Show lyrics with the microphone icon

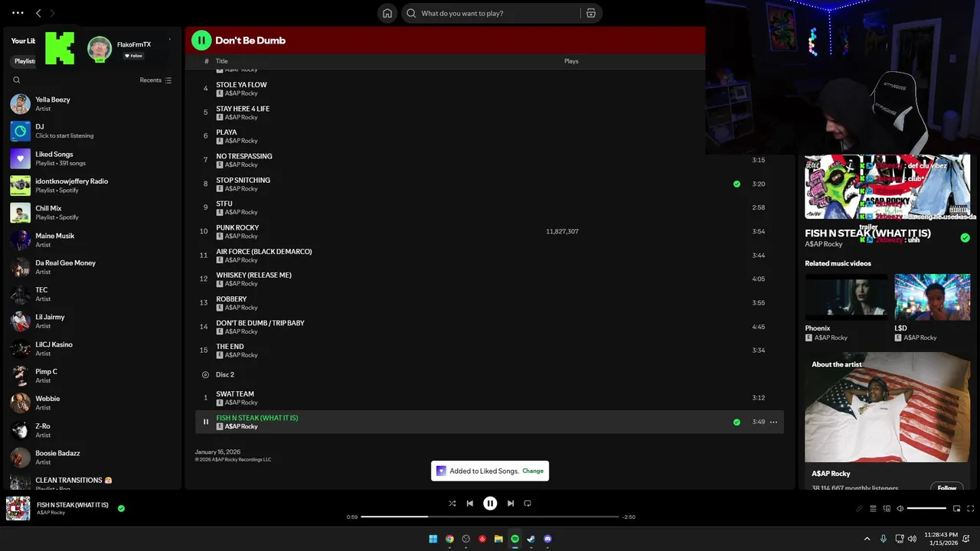point(859,508)
